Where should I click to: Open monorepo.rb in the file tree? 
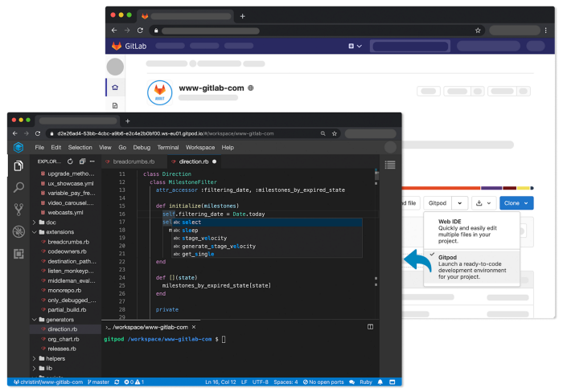point(64,291)
